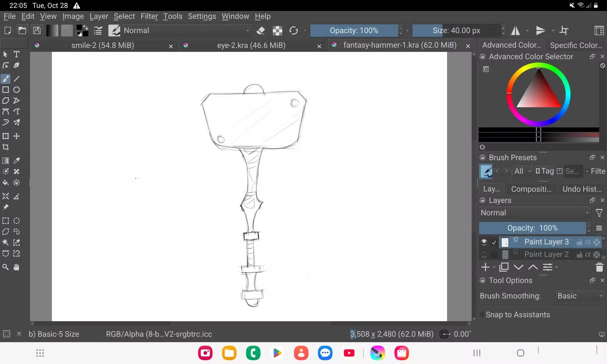Switch to eye-2.kra document tab

(251, 45)
